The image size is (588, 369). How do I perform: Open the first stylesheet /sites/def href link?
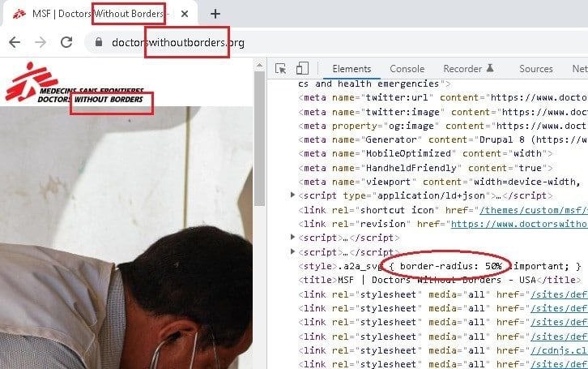click(559, 294)
